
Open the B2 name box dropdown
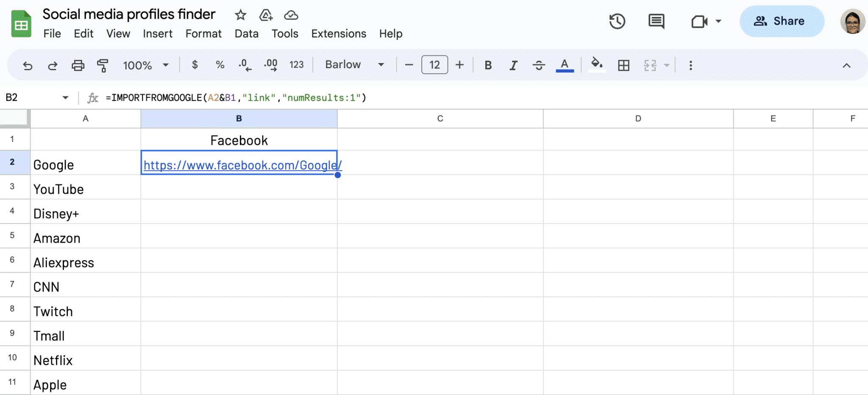pyautogui.click(x=65, y=98)
